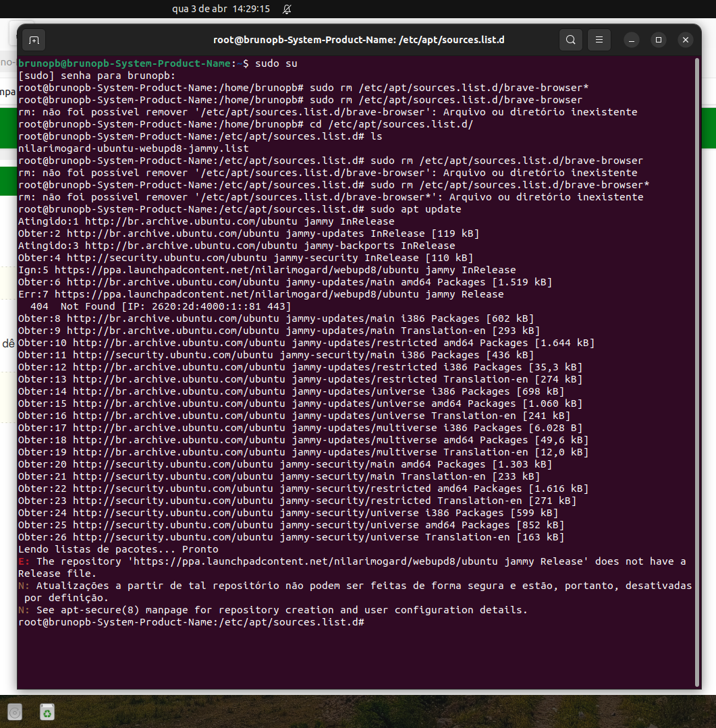
Task: Click the notifications bell-off icon in top bar
Action: [287, 9]
